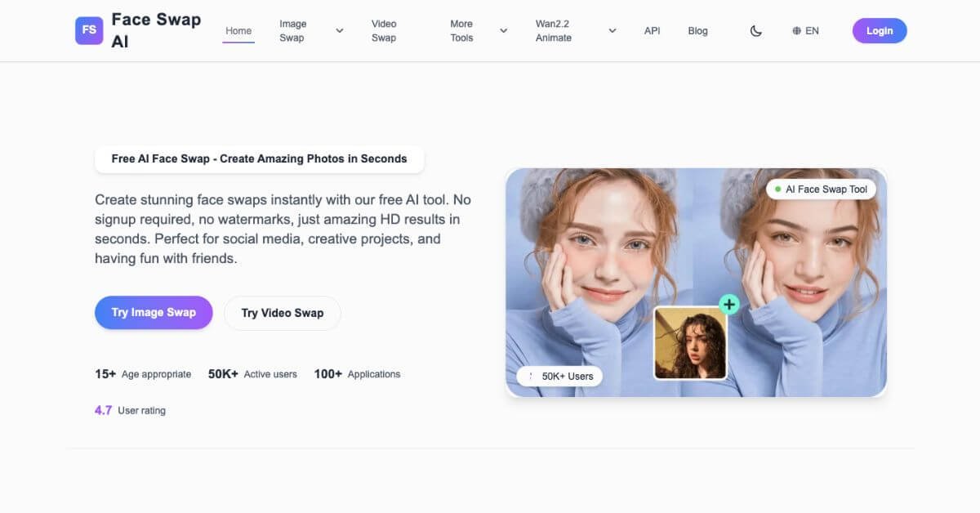The width and height of the screenshot is (980, 513).
Task: Expand the More Tools dropdown
Action: tap(503, 30)
